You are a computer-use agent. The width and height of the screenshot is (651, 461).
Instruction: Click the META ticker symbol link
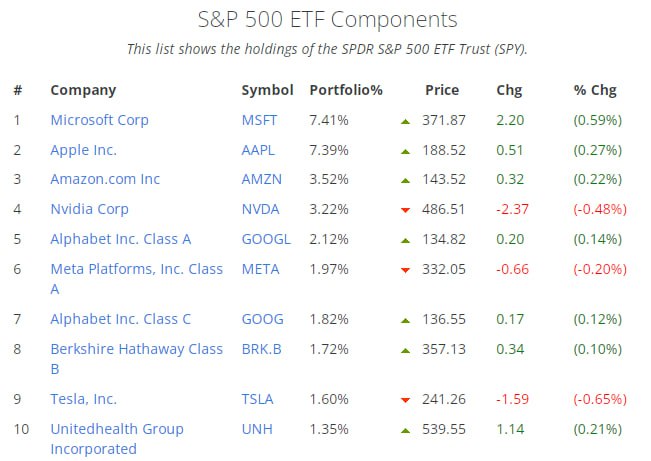click(x=260, y=269)
